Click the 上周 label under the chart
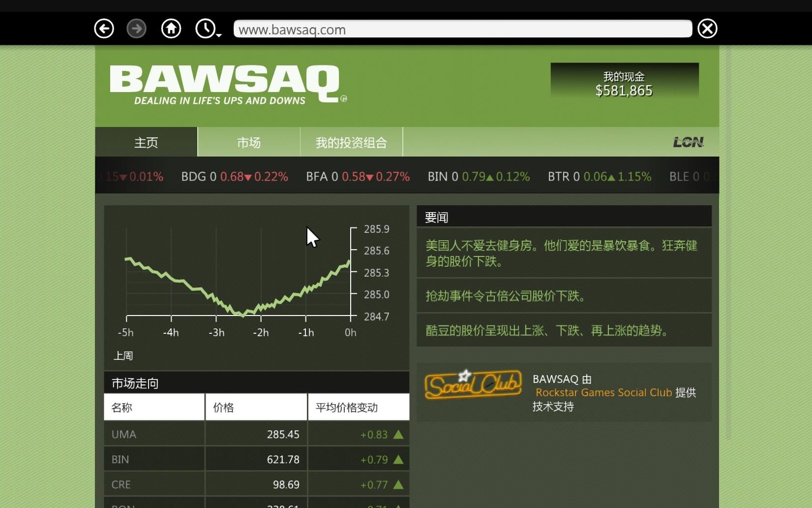 point(123,355)
